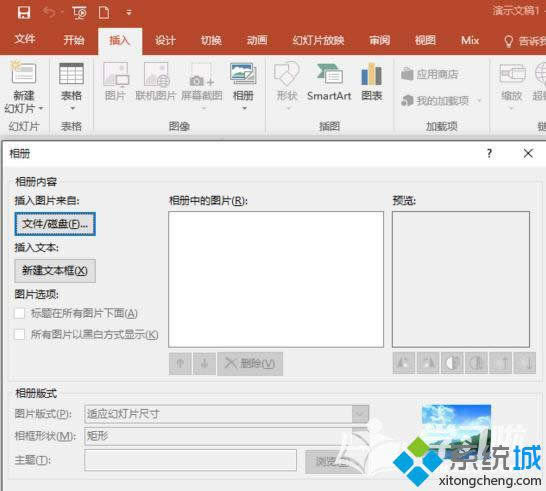Image resolution: width=546 pixels, height=491 pixels.
Task: Click the theme (主题) input field
Action: tap(190, 460)
